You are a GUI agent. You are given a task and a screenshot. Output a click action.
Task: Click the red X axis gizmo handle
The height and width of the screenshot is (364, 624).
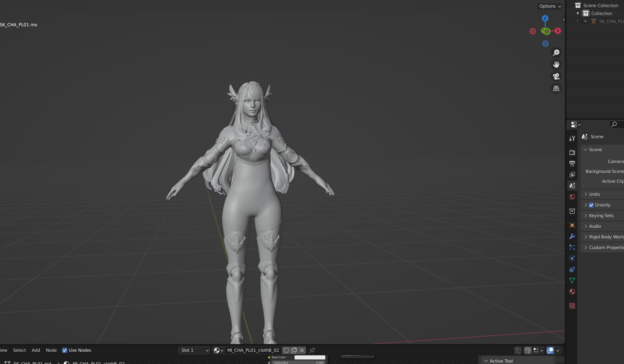coord(558,31)
